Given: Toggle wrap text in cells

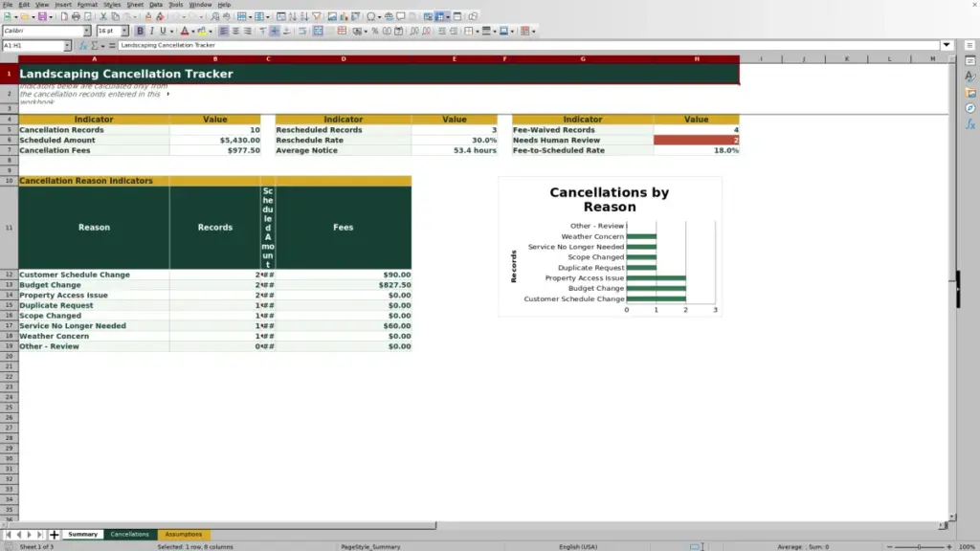Looking at the screenshot, I should pyautogui.click(x=302, y=32).
